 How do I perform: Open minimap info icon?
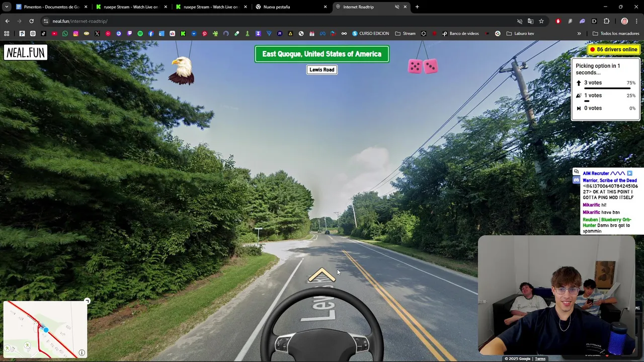coord(82,352)
